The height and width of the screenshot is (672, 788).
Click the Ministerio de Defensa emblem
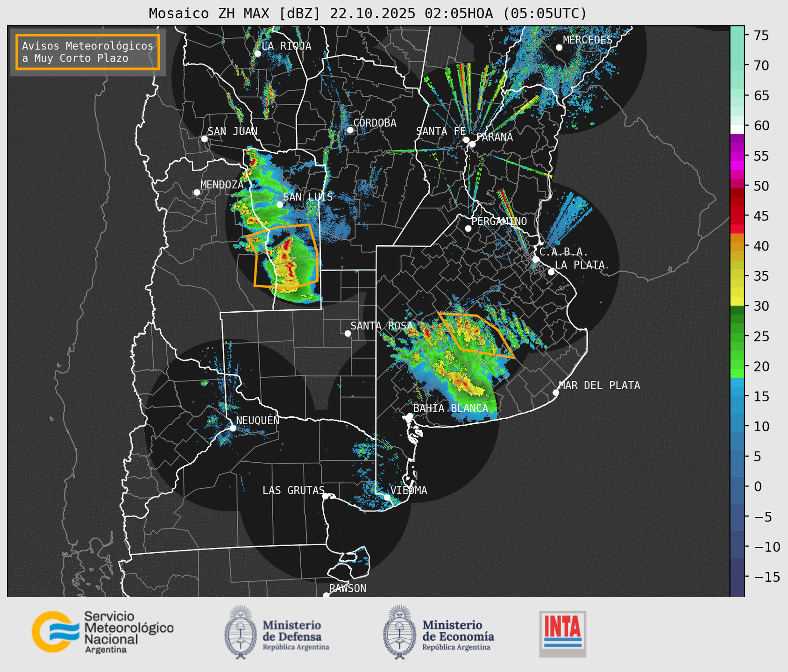coord(241,632)
